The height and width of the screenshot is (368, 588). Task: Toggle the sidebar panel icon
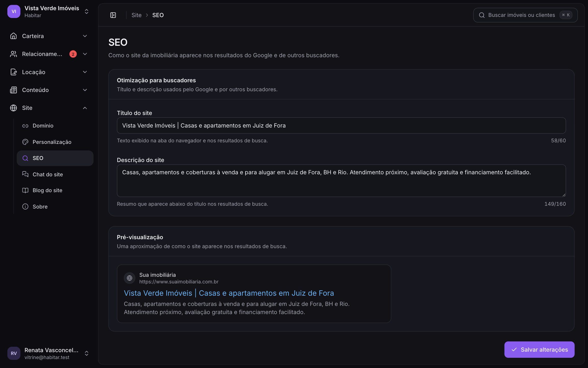click(113, 15)
